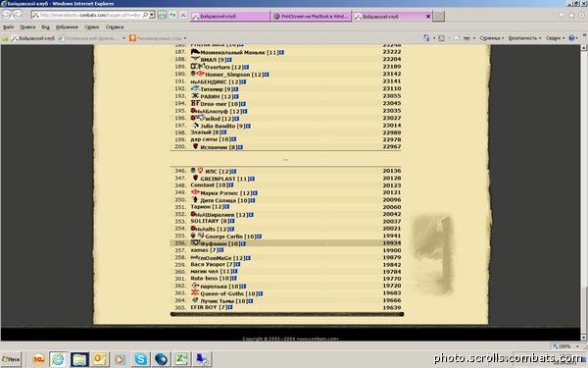Open the address bar dropdown arrow
Viewport: 588px width, 368px height.
pyautogui.click(x=152, y=15)
